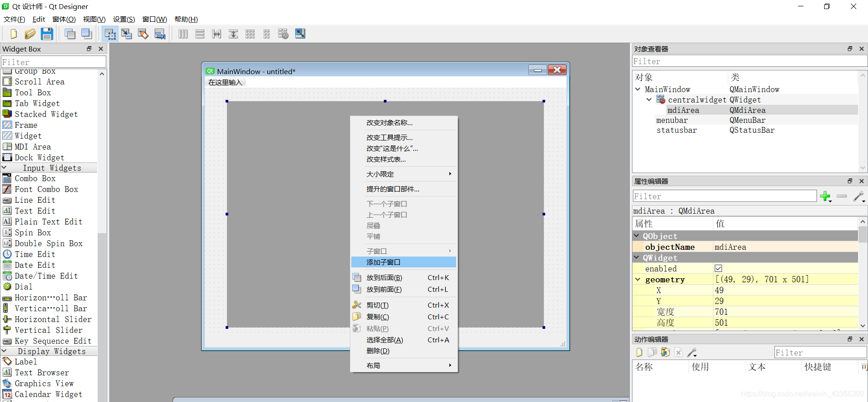Click the Action Editor Filter field
This screenshot has height=402, width=868.
coord(820,352)
